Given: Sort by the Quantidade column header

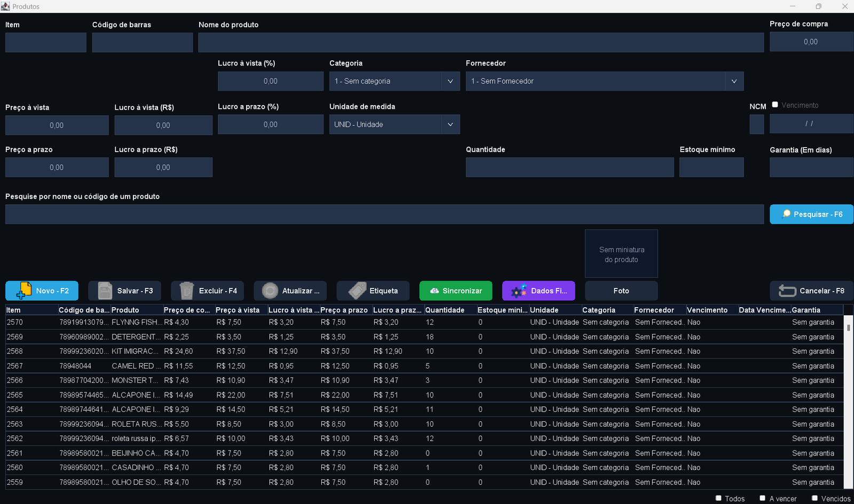Looking at the screenshot, I should click(x=450, y=310).
